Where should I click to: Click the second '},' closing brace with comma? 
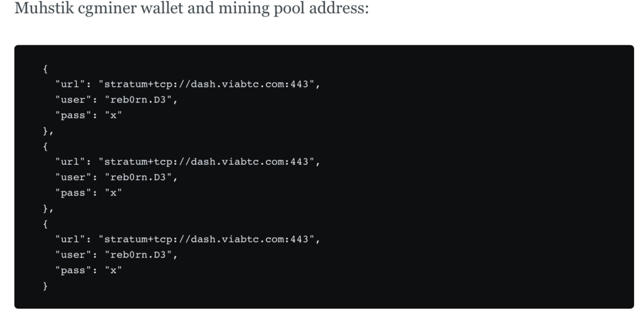[48, 209]
